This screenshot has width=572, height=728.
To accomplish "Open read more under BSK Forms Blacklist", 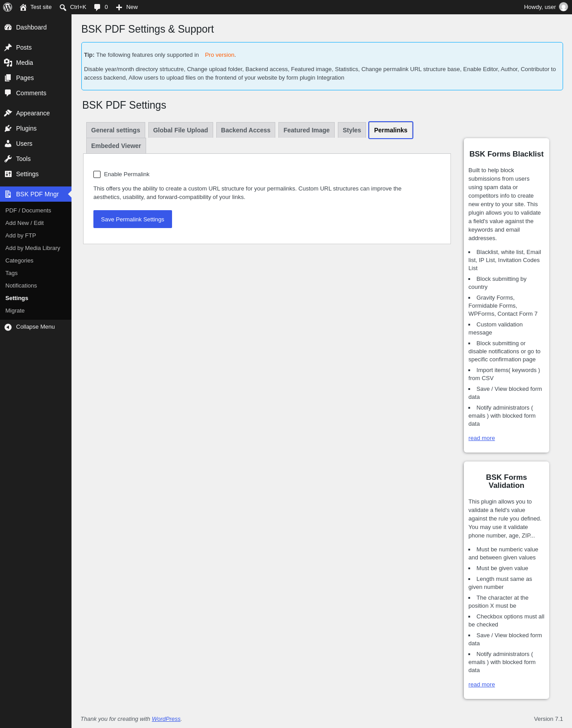I will pos(482,438).
